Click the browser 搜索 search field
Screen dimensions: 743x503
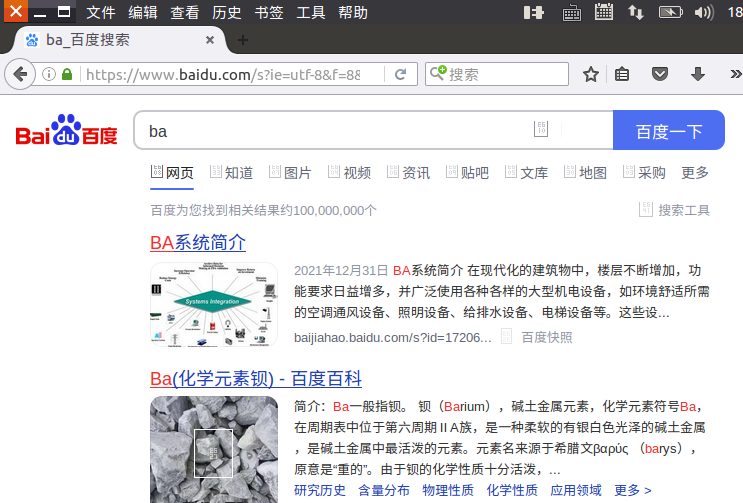click(497, 74)
